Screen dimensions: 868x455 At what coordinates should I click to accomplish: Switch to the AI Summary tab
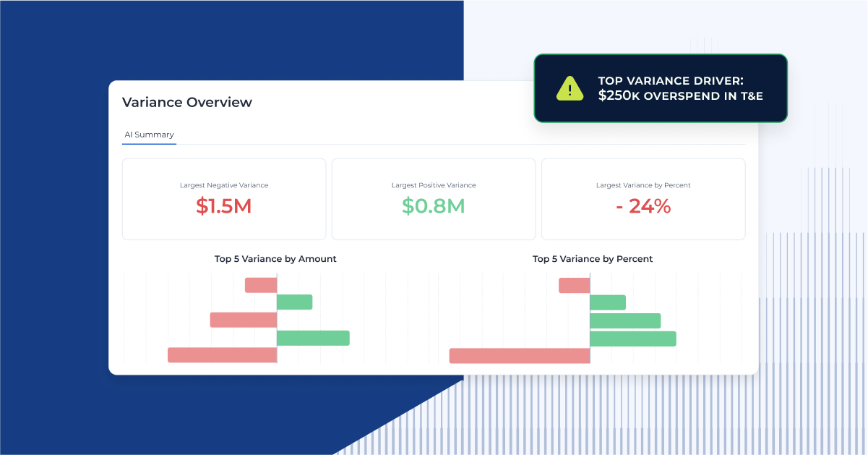[x=149, y=135]
